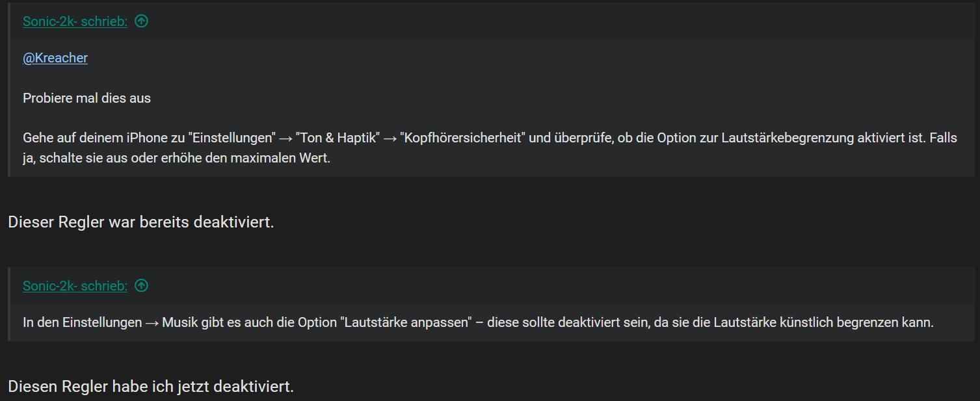
Task: Click the reply "Dieser Regler war bereits deaktiviert."
Action: click(141, 222)
